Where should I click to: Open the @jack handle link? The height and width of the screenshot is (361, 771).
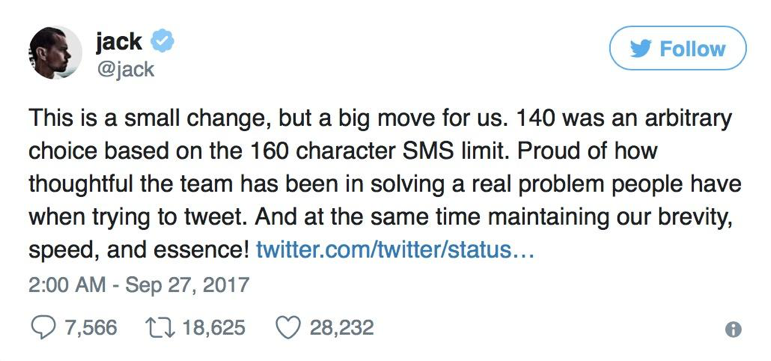(x=125, y=70)
